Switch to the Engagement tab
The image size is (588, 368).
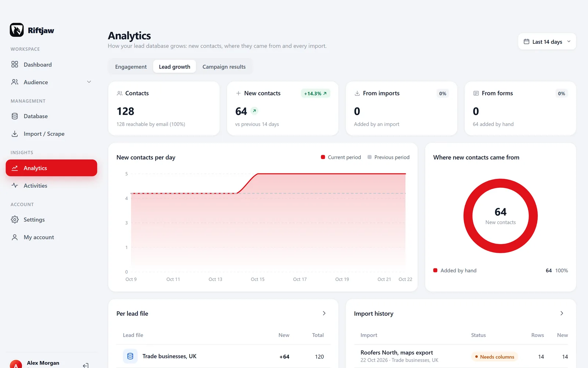tap(131, 67)
